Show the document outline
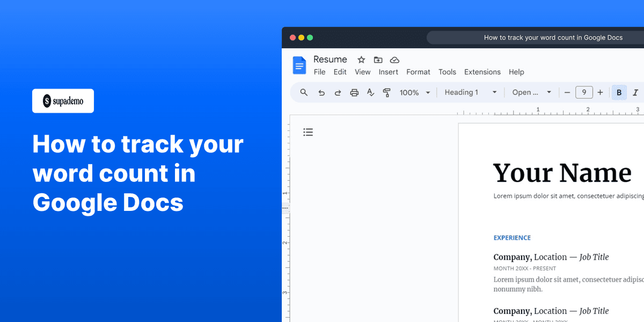 pos(308,132)
